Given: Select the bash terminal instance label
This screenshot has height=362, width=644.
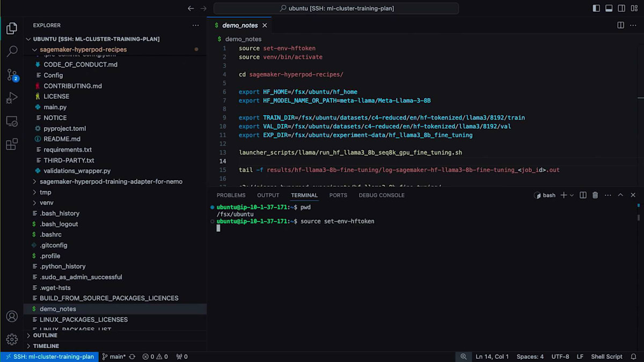Looking at the screenshot, I should [x=545, y=195].
